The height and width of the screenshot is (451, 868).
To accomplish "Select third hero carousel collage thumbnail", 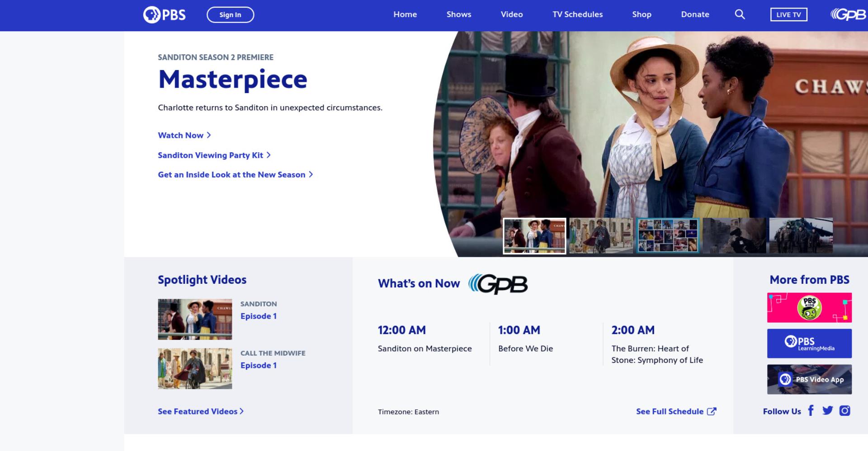I will pyautogui.click(x=668, y=235).
